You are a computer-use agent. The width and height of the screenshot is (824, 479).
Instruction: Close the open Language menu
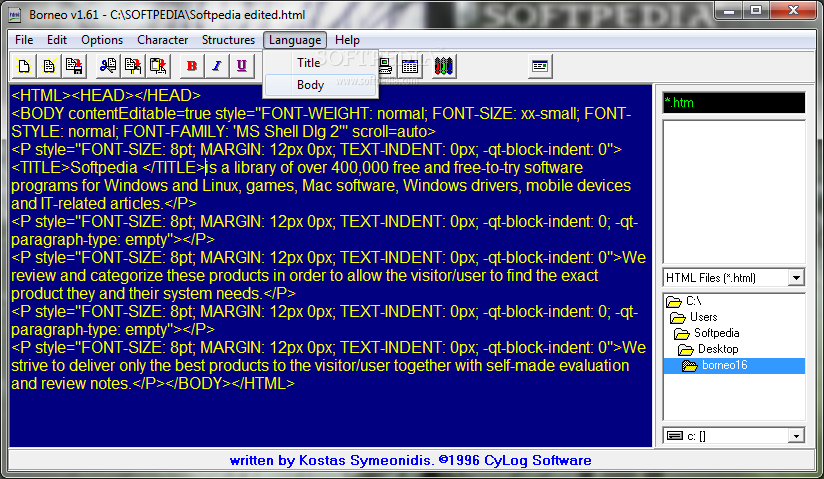(295, 40)
